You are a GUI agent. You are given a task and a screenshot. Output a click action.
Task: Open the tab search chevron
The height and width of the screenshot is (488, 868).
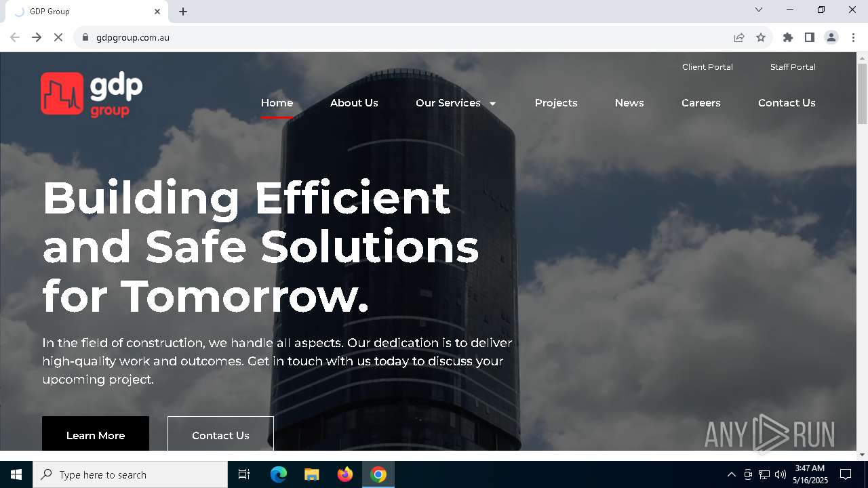tap(759, 9)
